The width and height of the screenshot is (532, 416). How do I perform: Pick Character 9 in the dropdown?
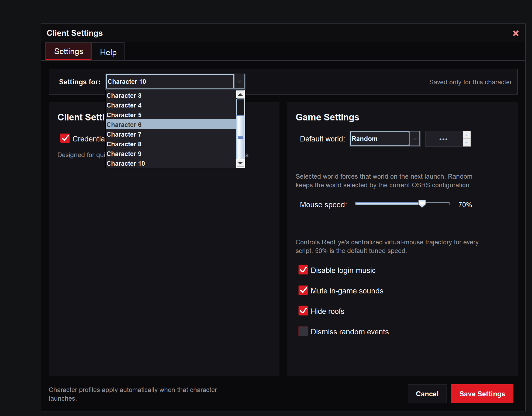(171, 154)
